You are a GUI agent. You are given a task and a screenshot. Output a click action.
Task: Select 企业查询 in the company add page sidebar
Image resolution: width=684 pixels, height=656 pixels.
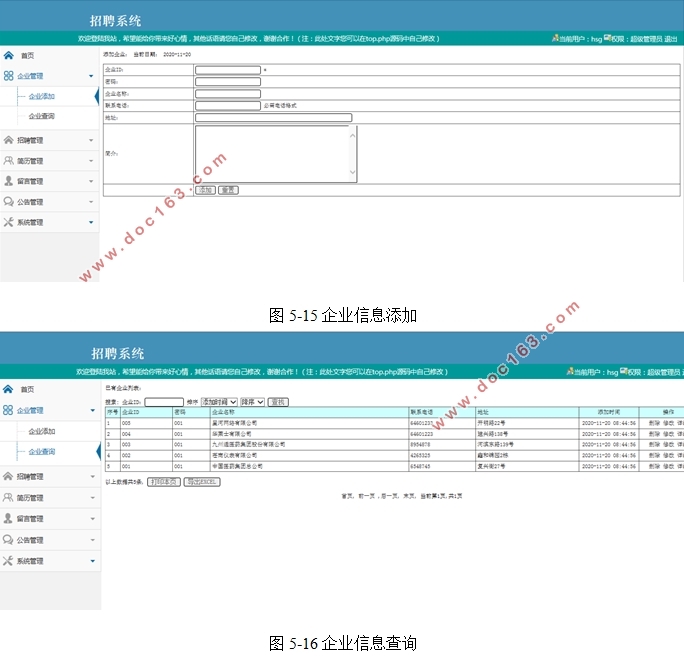coord(41,116)
